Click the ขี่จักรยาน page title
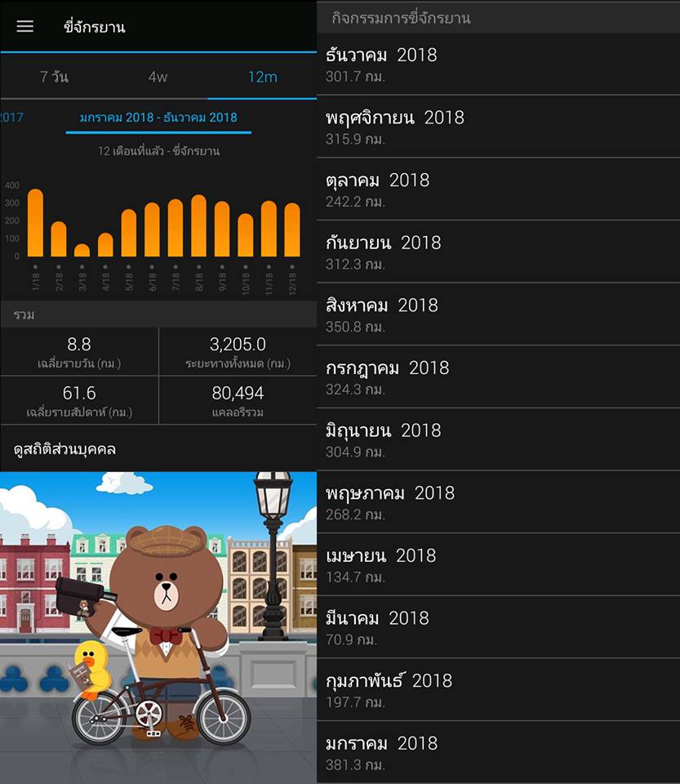Viewport: 680px width, 784px height. pos(95,27)
